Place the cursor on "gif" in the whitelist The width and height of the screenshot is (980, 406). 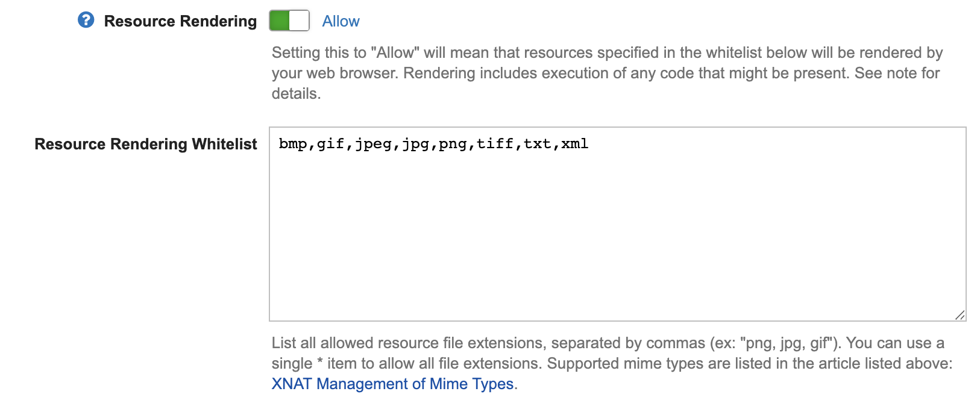[x=331, y=144]
